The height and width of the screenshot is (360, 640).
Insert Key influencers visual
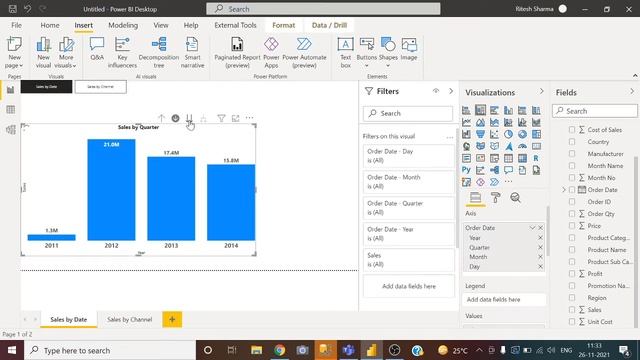tap(122, 53)
